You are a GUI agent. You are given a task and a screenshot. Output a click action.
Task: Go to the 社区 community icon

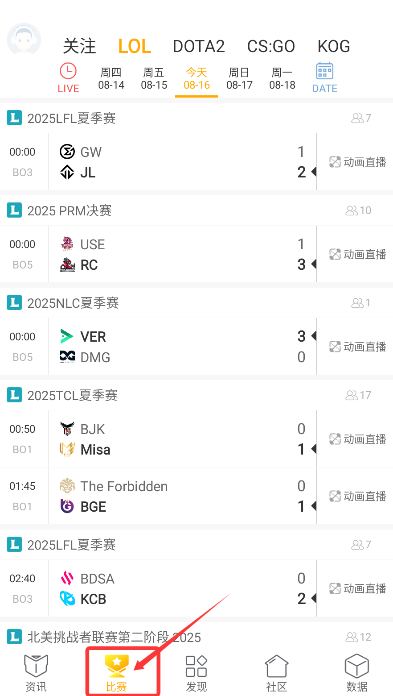[277, 666]
